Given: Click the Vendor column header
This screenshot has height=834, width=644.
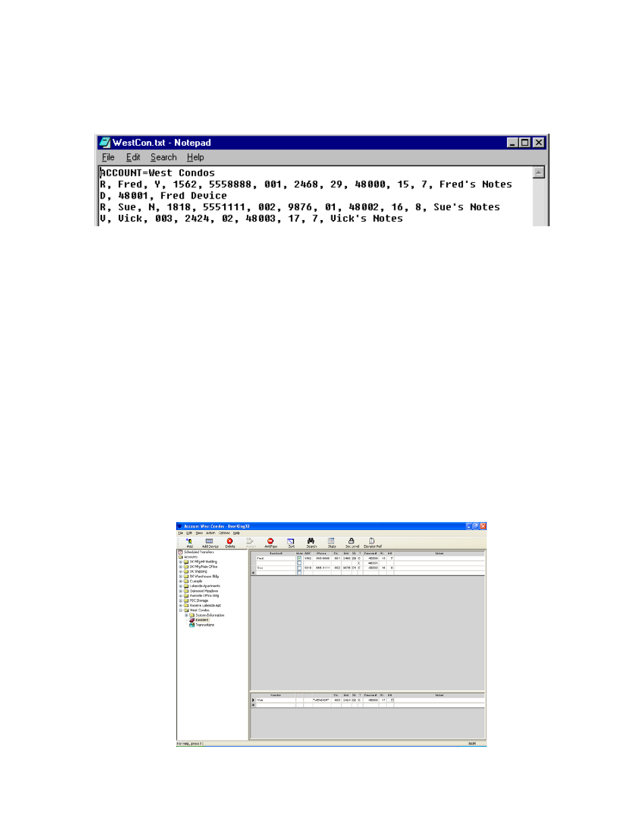Looking at the screenshot, I should click(x=276, y=695).
